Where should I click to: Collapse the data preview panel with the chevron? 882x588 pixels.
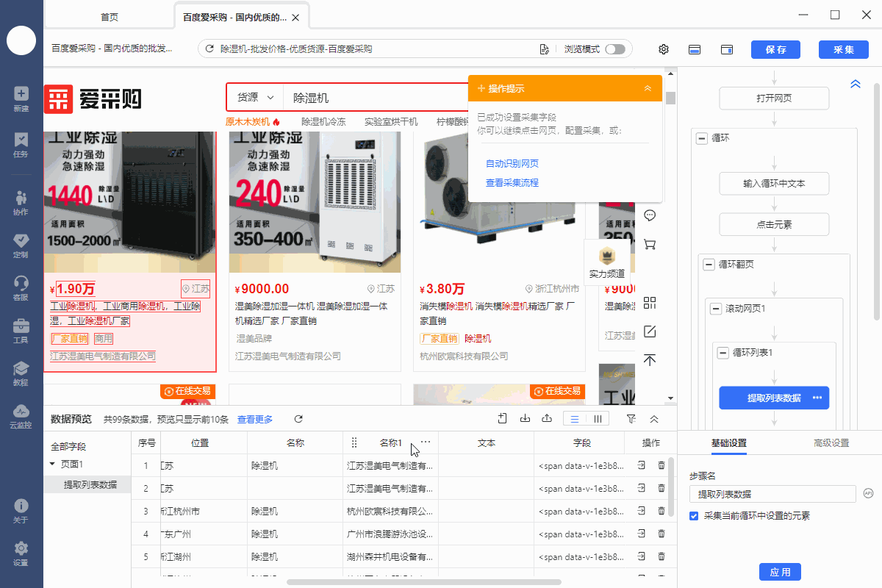654,419
